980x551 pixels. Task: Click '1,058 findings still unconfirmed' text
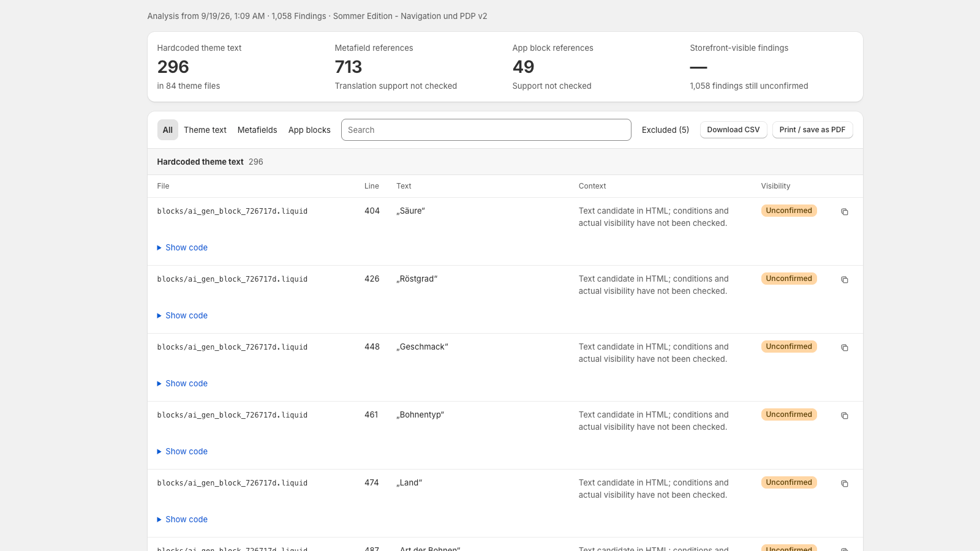pos(749,86)
